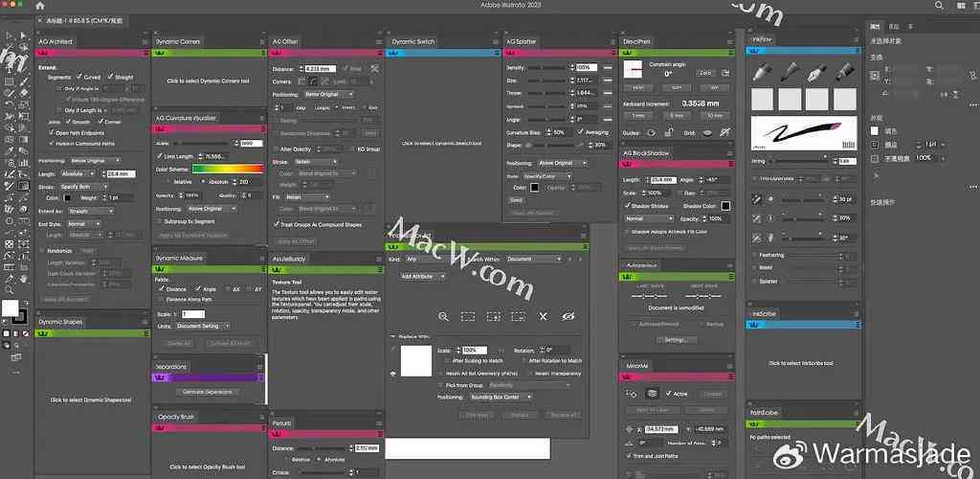The height and width of the screenshot is (479, 980).
Task: Select the AG BlockShadow panel tab
Action: point(646,153)
